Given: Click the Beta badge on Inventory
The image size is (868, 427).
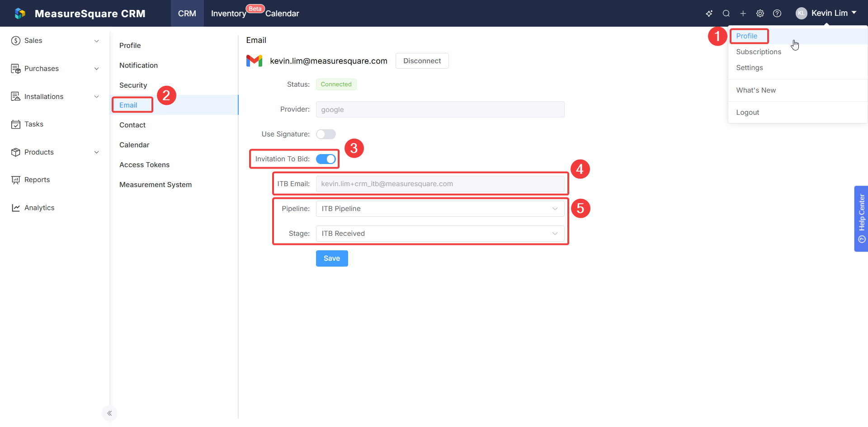Looking at the screenshot, I should pyautogui.click(x=255, y=9).
